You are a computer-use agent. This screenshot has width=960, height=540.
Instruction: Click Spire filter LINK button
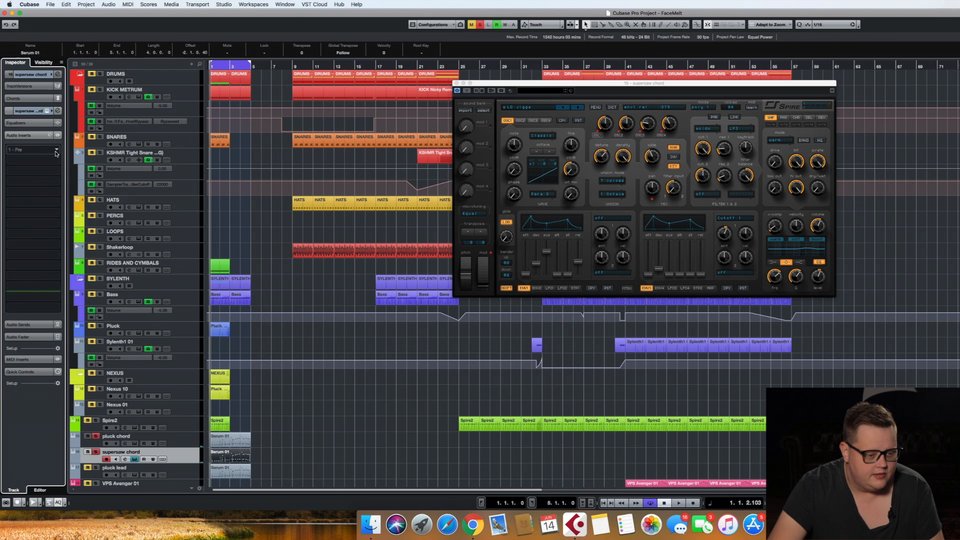pos(734,117)
